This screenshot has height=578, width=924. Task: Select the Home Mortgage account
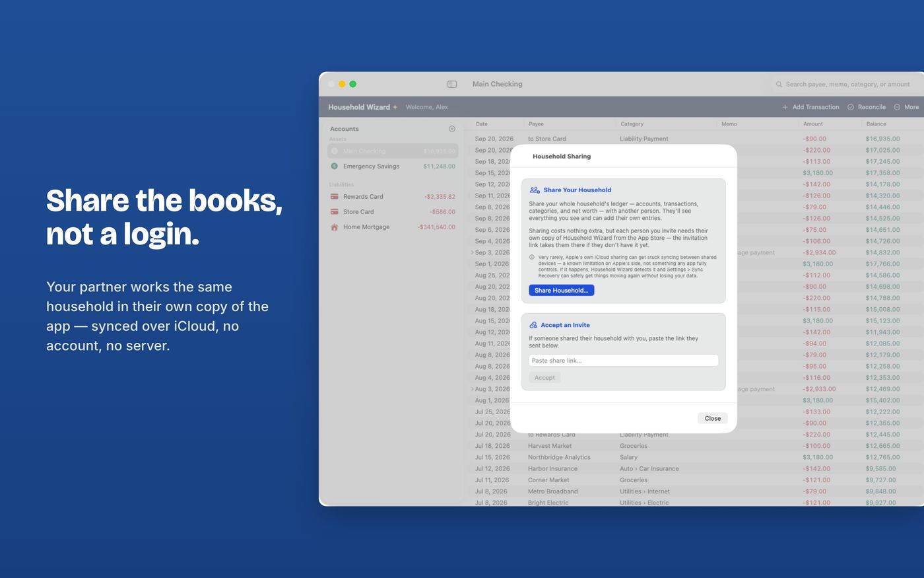[x=393, y=227]
